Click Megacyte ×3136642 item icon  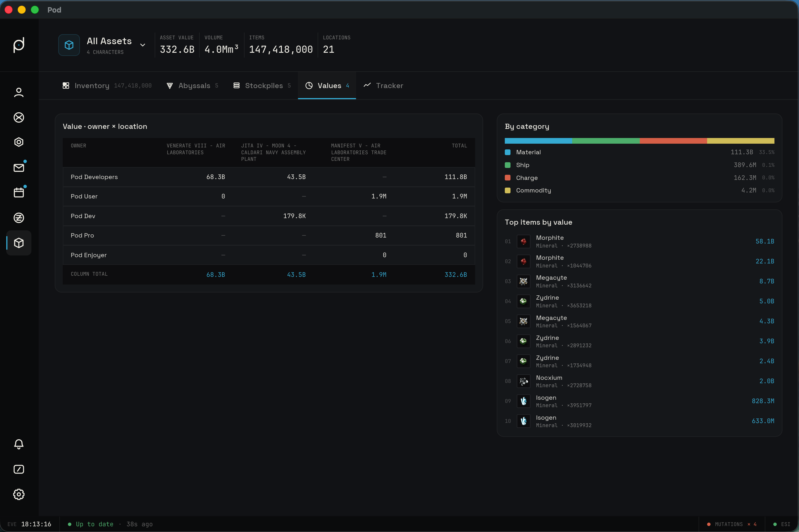point(523,281)
